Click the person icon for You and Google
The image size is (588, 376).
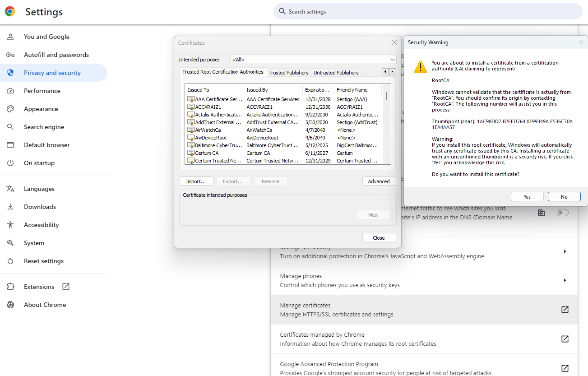pos(10,37)
